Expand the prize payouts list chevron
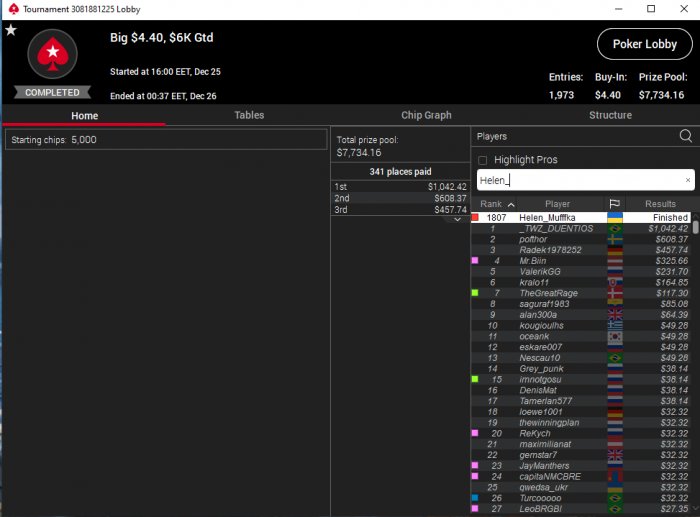The height and width of the screenshot is (517, 700). point(457,220)
